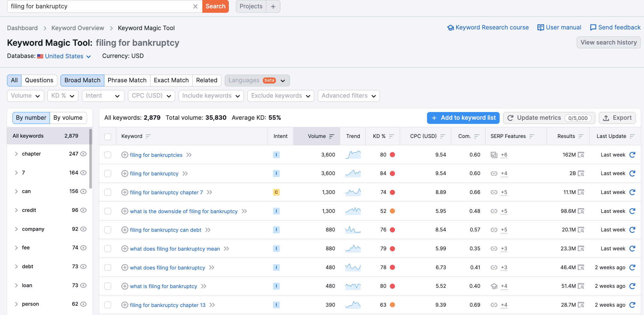Switch to the Questions tab

[x=39, y=80]
